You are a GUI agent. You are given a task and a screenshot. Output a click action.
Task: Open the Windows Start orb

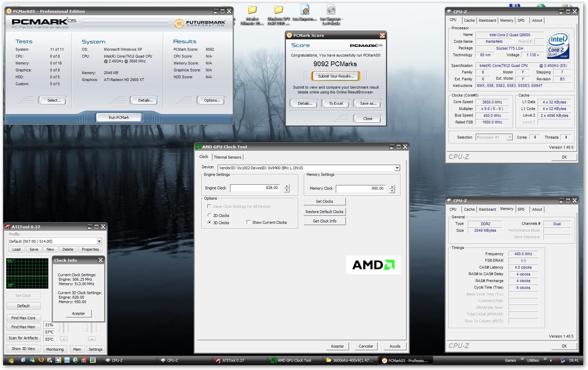pos(11,360)
